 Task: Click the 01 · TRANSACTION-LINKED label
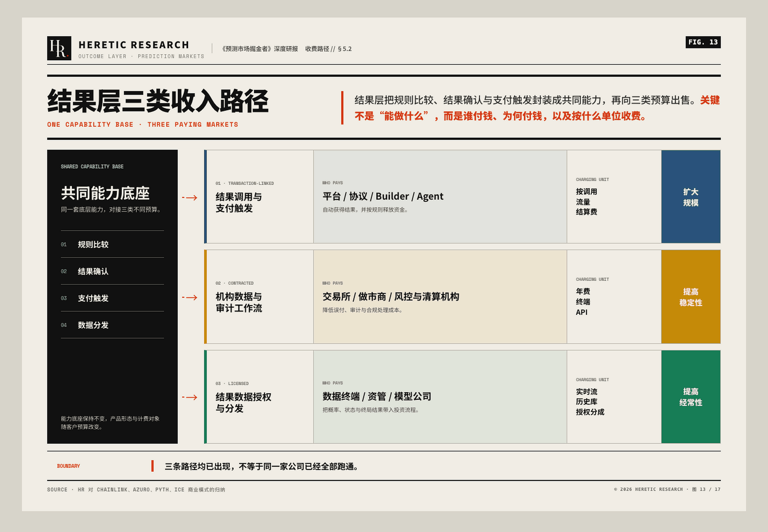(x=245, y=183)
